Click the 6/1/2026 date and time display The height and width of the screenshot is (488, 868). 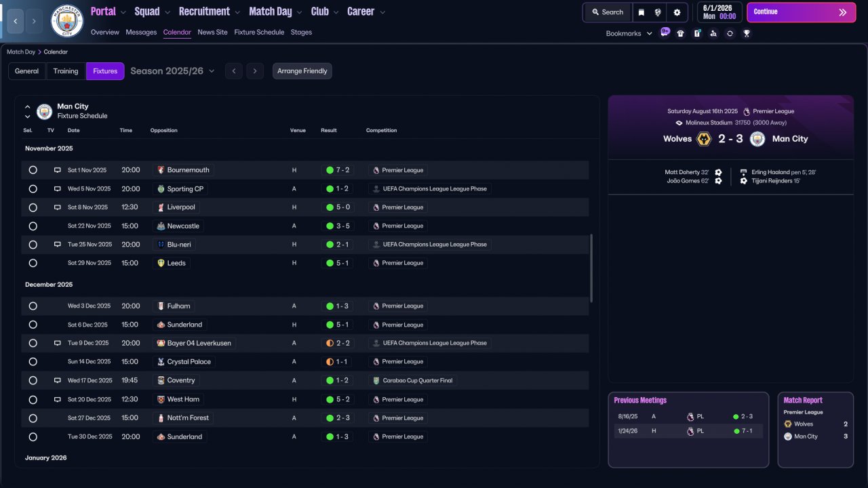coord(719,12)
